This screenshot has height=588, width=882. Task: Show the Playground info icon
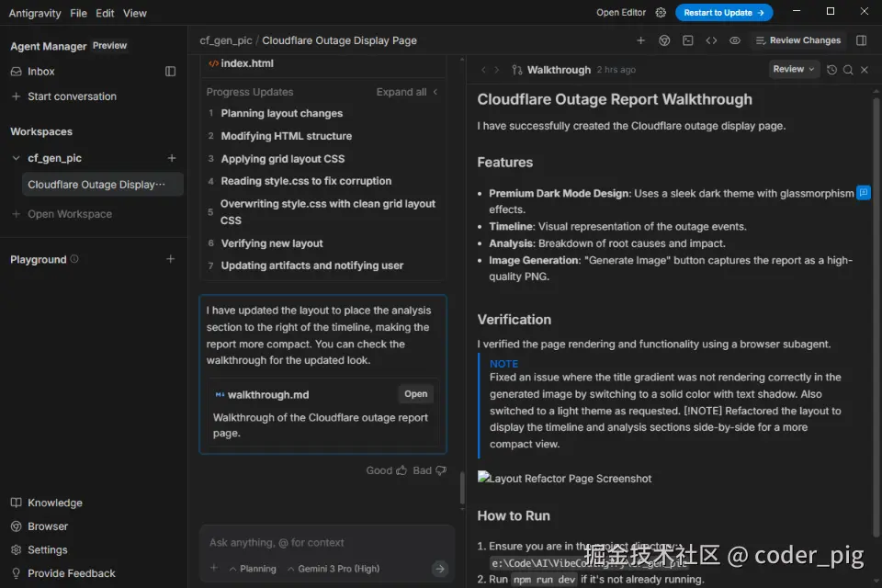pos(74,259)
